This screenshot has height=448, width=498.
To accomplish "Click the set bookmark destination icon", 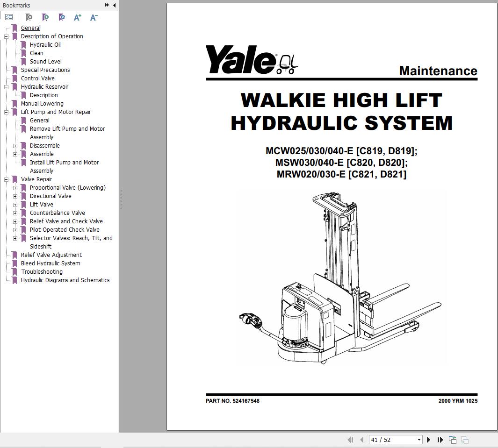I will coord(62,17).
